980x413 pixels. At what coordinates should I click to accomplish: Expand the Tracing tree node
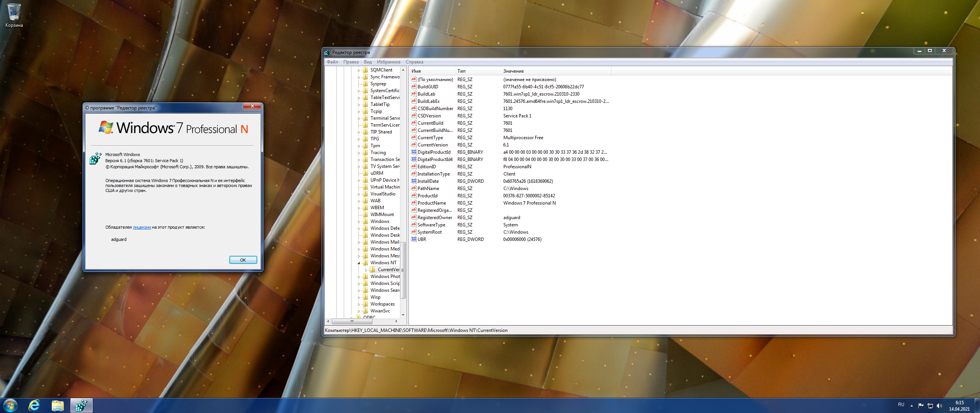point(359,153)
